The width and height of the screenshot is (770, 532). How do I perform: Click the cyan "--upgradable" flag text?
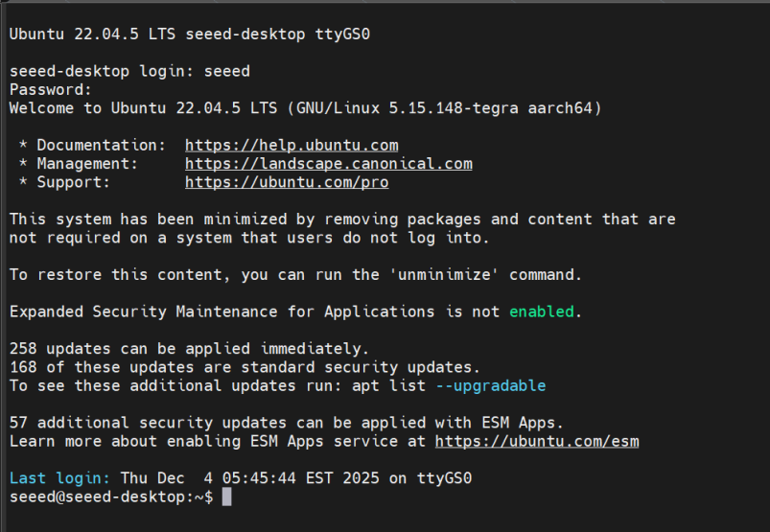490,385
